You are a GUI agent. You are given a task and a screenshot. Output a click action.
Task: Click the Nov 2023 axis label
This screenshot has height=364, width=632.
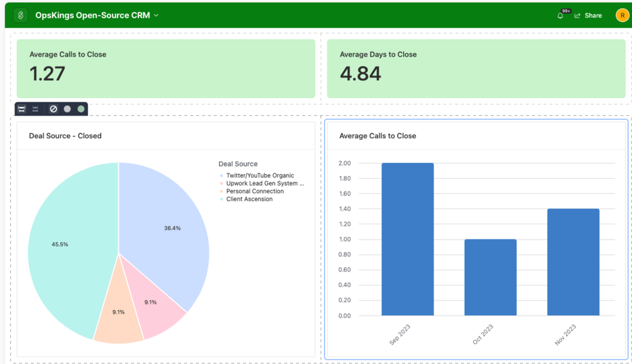point(565,334)
